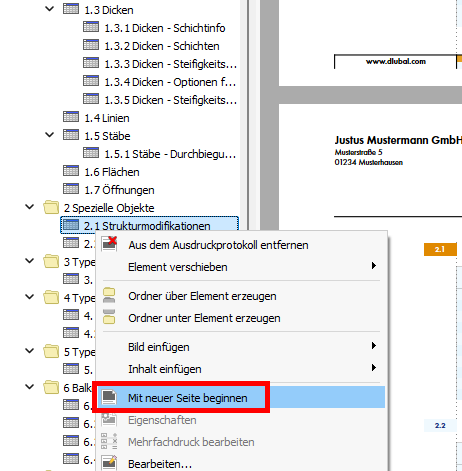Click the 2.2 section marker in preview
The height and width of the screenshot is (471, 462).
pos(440,426)
